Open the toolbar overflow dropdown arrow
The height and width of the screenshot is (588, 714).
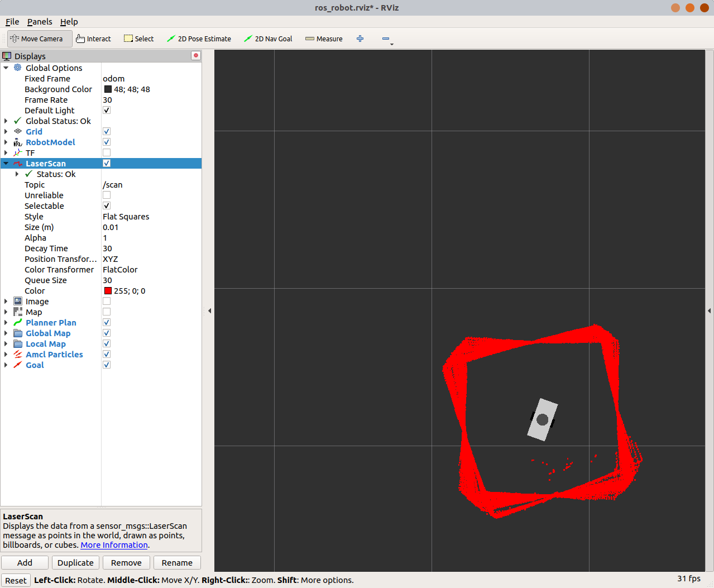(392, 44)
